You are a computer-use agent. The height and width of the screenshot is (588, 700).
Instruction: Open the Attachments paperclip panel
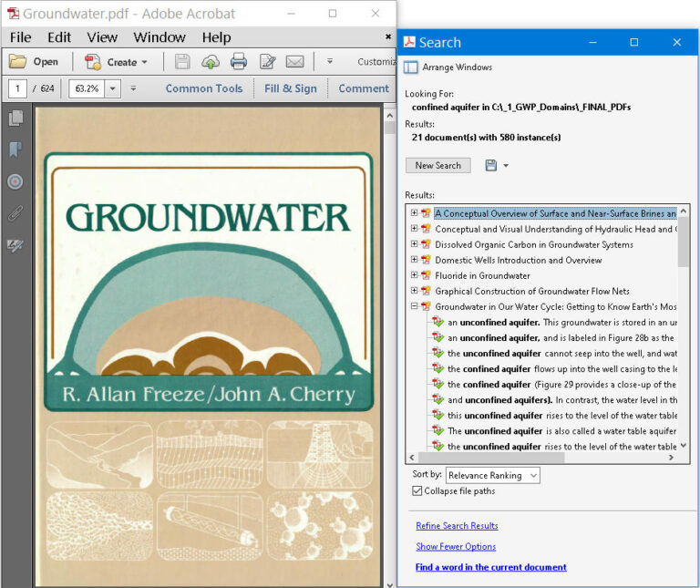point(15,213)
